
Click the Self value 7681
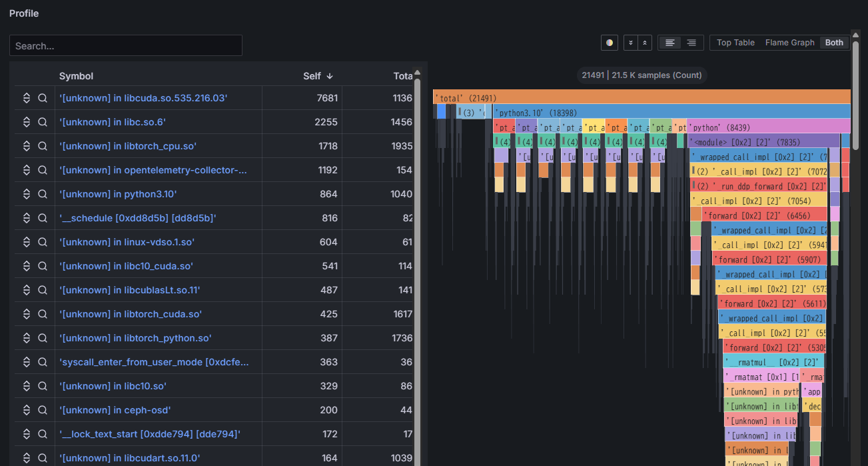326,98
